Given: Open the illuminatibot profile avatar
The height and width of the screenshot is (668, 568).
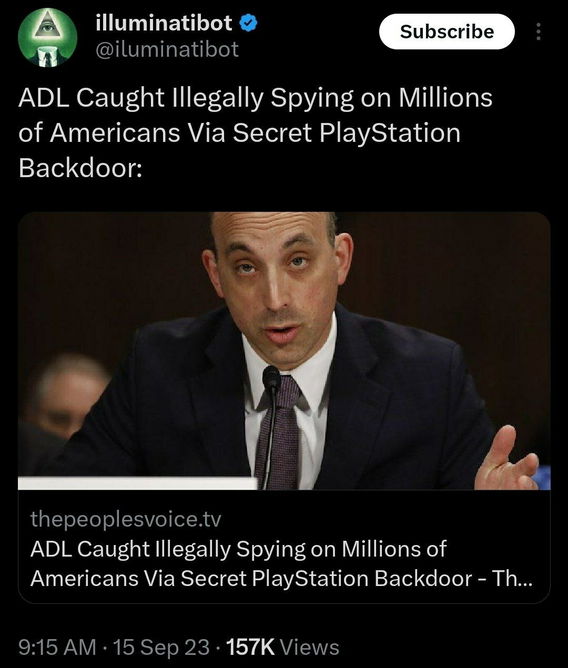Looking at the screenshot, I should tap(47, 37).
